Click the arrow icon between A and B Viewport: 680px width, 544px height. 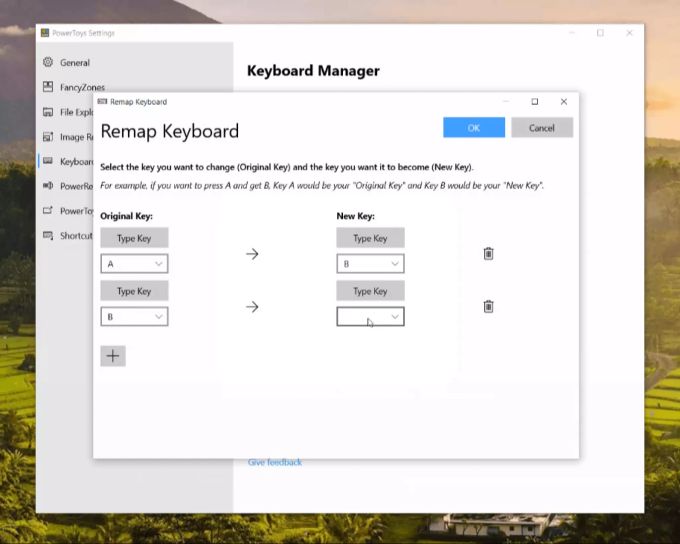click(252, 254)
